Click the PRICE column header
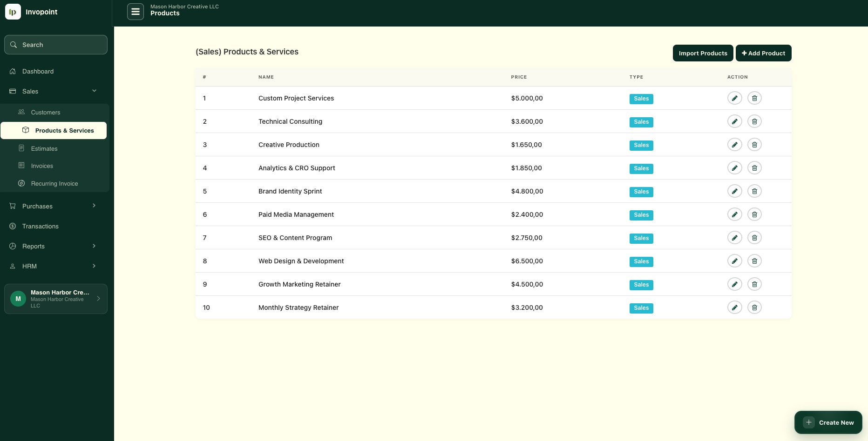This screenshot has width=868, height=441. [519, 77]
